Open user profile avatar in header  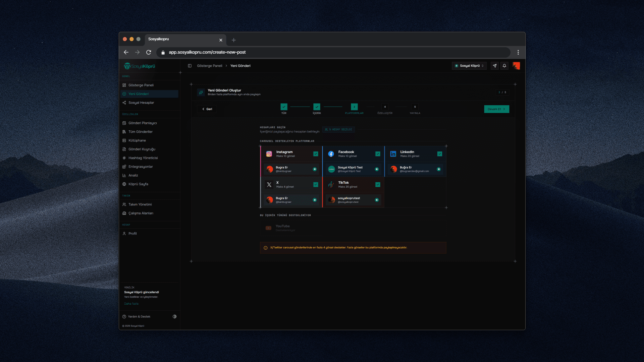(516, 66)
